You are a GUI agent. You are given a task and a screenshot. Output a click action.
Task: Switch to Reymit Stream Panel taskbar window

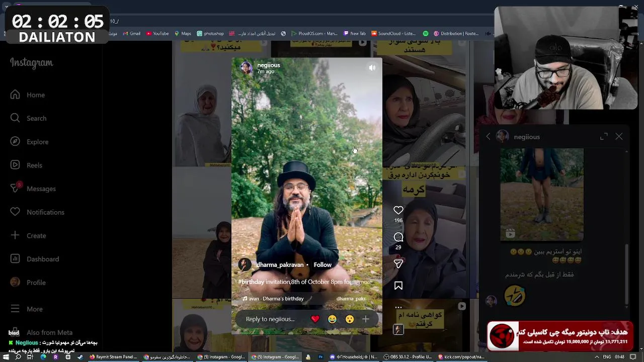click(x=113, y=357)
